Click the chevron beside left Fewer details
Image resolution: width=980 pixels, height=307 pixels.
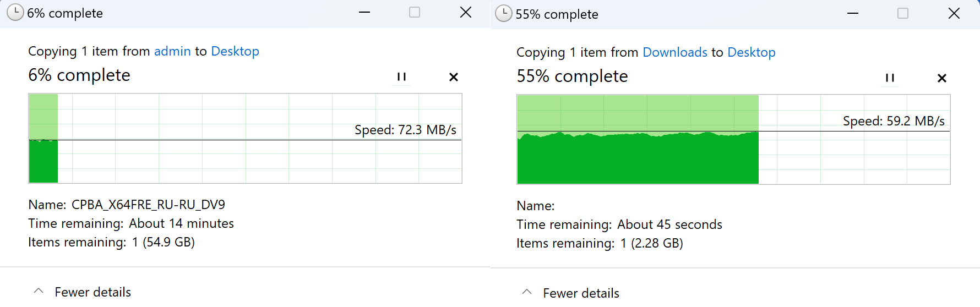pyautogui.click(x=39, y=291)
